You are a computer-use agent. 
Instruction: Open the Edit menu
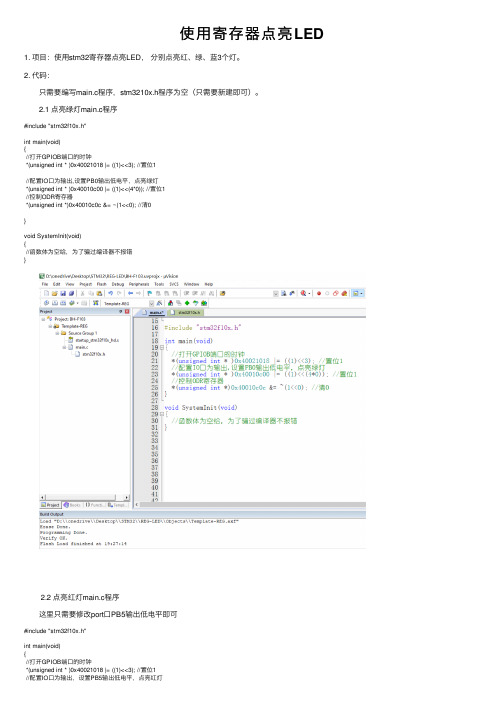click(x=56, y=284)
